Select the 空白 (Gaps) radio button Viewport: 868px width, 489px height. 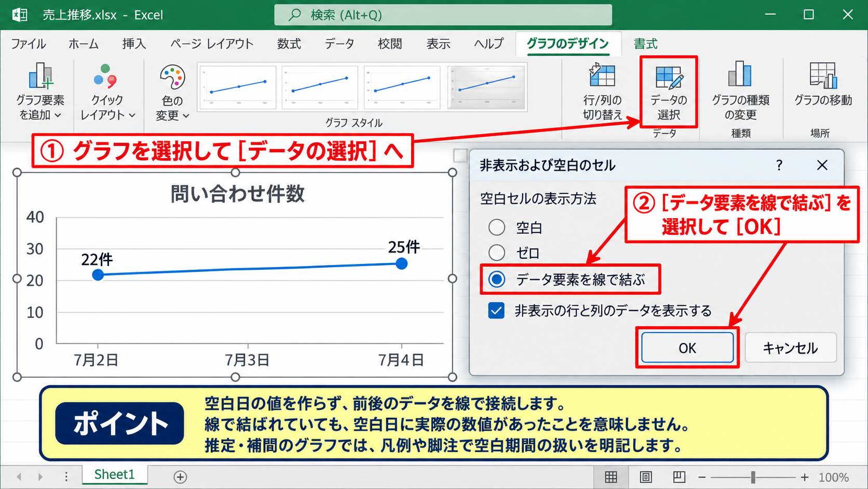pyautogui.click(x=497, y=227)
